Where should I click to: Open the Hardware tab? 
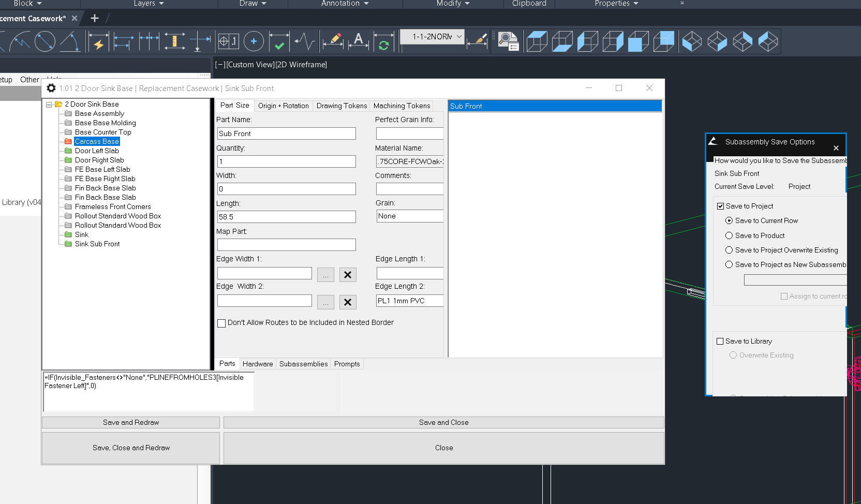coord(257,364)
